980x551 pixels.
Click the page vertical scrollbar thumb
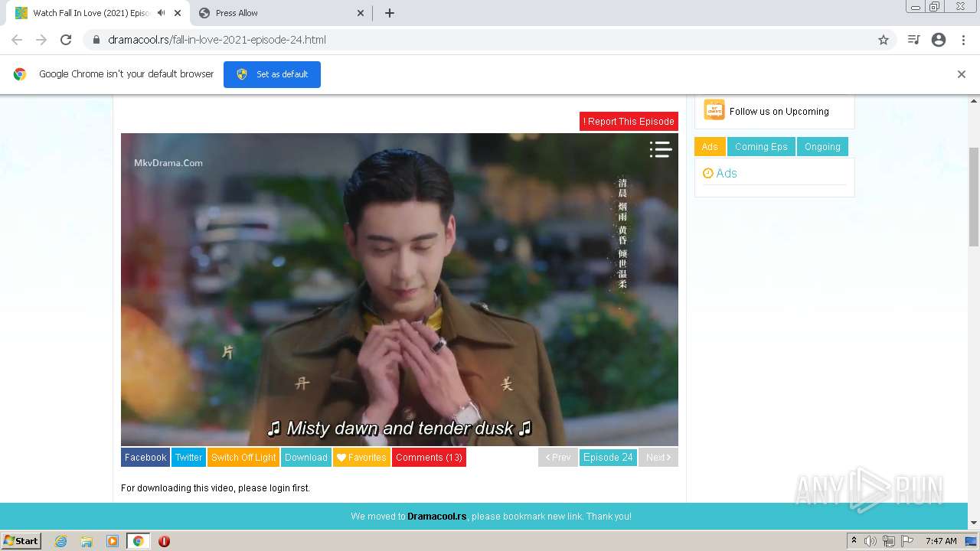[x=974, y=197]
